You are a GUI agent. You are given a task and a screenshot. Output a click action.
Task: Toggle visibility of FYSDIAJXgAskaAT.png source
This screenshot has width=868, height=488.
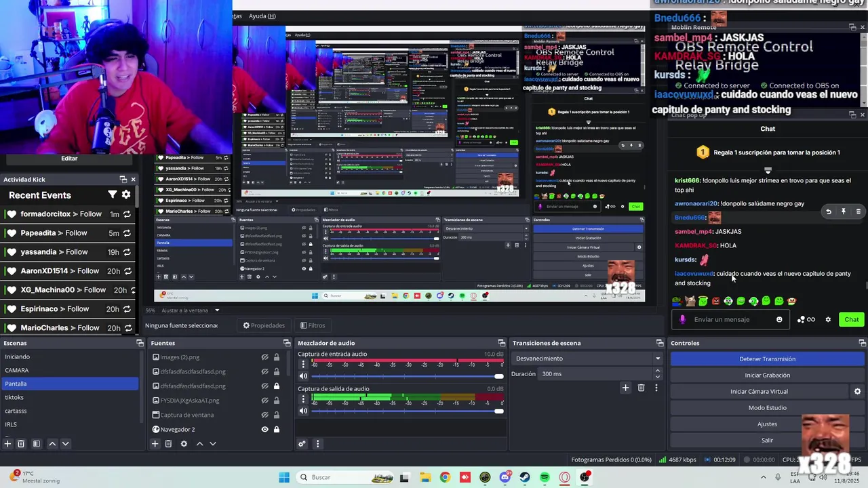point(265,401)
